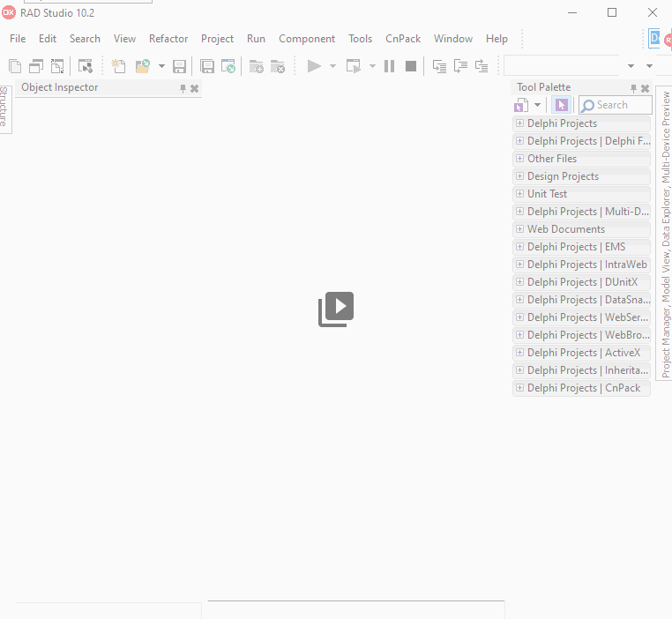Click the Program Reset stop icon
This screenshot has height=619, width=672.
411,66
